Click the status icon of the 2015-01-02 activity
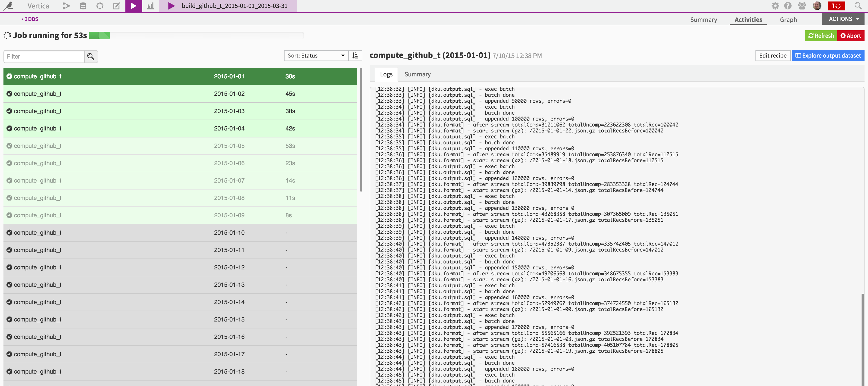 click(x=9, y=94)
